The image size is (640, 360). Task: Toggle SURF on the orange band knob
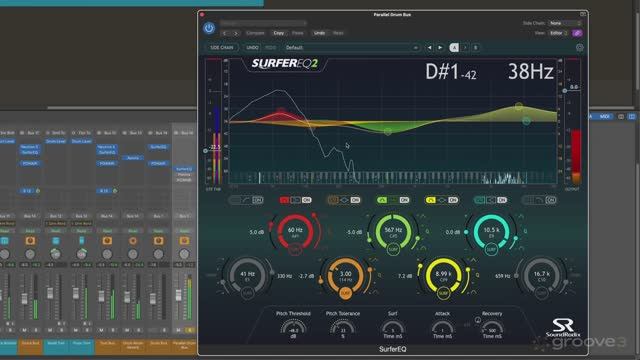click(345, 293)
